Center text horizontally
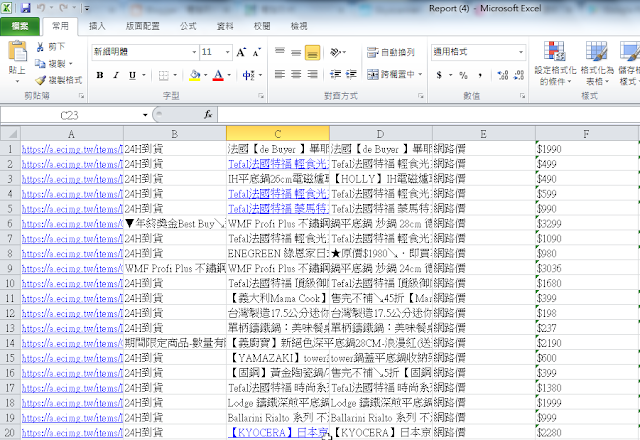Viewport: 640px width, 440px height. point(296,74)
